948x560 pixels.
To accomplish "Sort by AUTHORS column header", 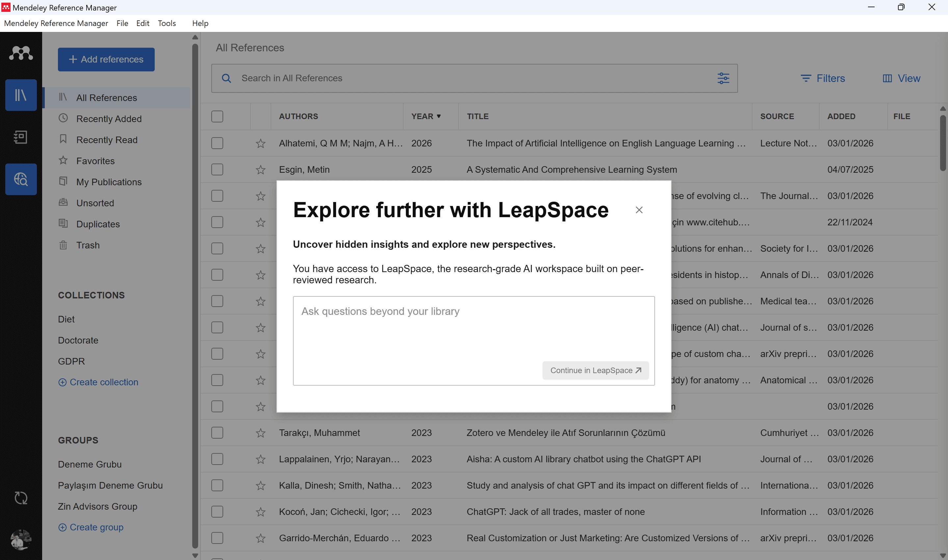I will [298, 116].
